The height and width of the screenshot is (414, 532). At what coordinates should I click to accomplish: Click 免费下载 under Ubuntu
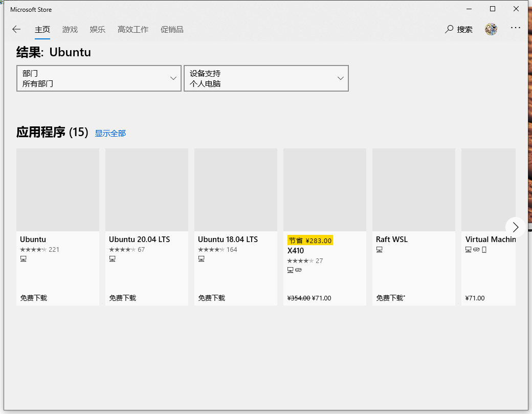[x=34, y=298]
